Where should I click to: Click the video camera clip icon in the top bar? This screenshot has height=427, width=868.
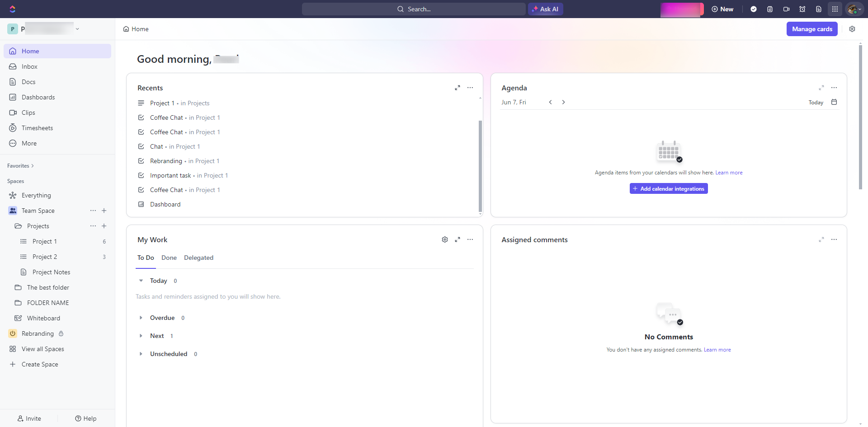[x=786, y=9]
